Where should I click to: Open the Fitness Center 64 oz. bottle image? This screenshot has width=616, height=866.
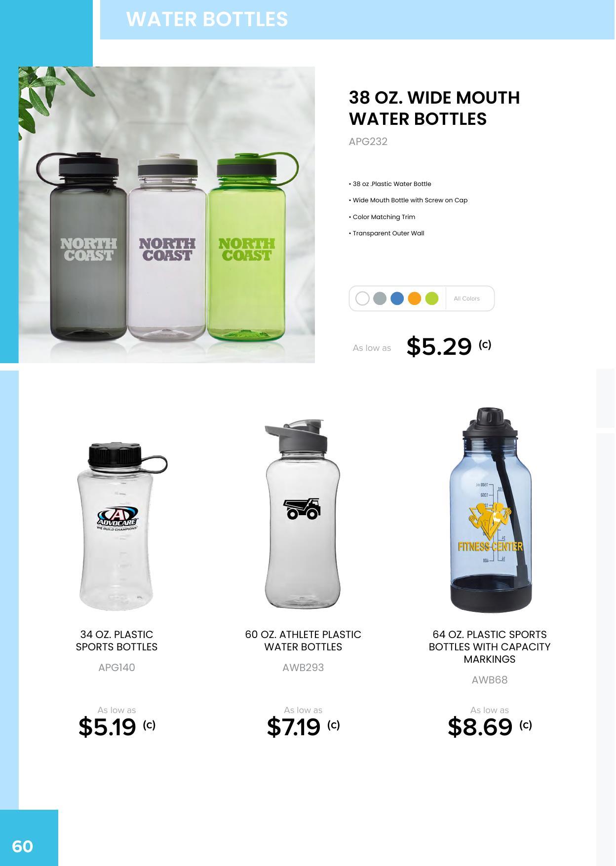[490, 510]
